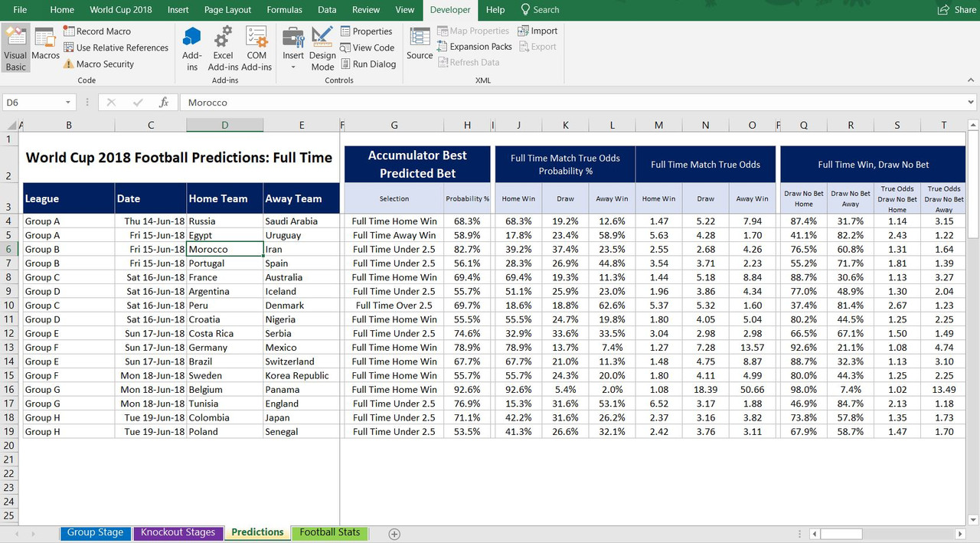Open control Properties
This screenshot has height=543, width=980.
[x=367, y=31]
